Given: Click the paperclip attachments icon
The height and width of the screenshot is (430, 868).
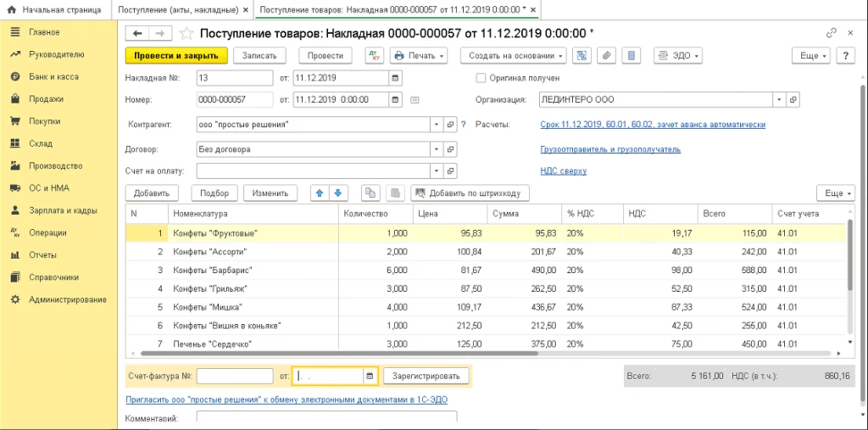Looking at the screenshot, I should point(607,55).
